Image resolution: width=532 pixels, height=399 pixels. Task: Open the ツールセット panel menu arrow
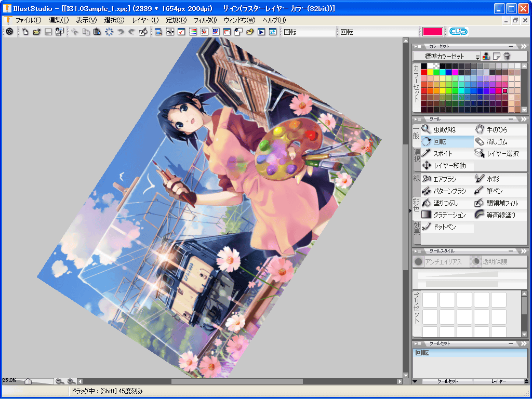(417, 343)
